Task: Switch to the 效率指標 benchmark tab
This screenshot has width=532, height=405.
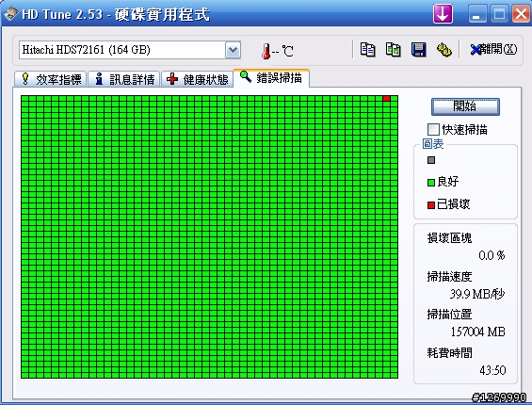Action: coord(51,79)
